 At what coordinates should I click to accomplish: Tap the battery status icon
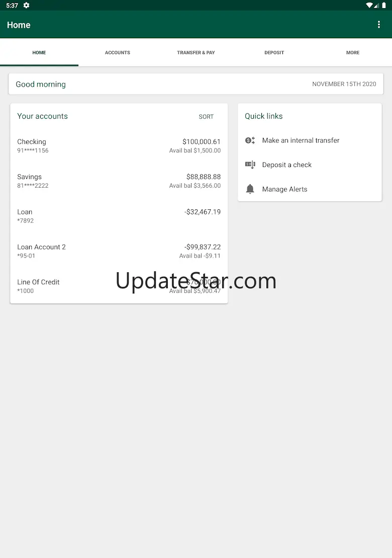[x=384, y=6]
